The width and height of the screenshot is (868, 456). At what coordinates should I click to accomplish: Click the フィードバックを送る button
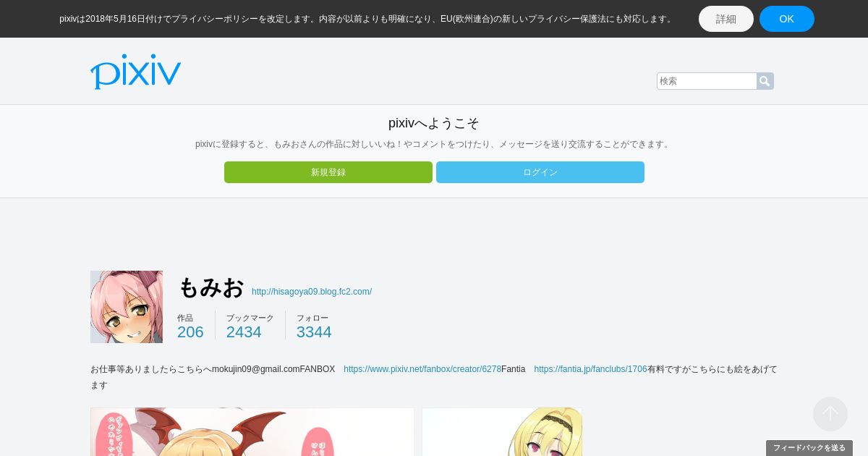[x=809, y=448]
